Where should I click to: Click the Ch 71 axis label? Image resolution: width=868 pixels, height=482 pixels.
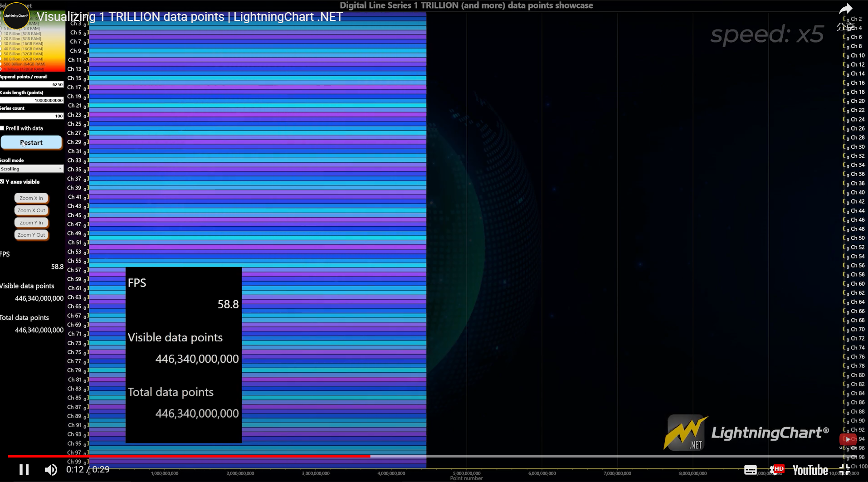point(75,334)
